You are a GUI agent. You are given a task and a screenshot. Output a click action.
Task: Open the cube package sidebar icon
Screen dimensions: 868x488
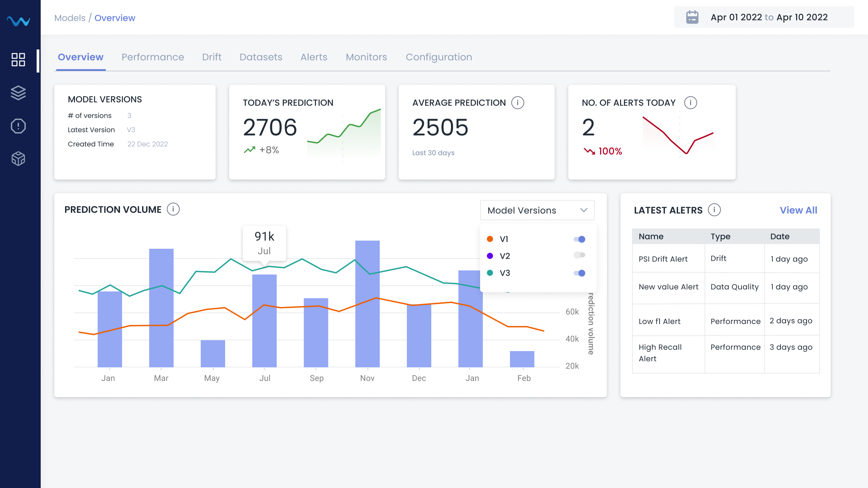18,159
